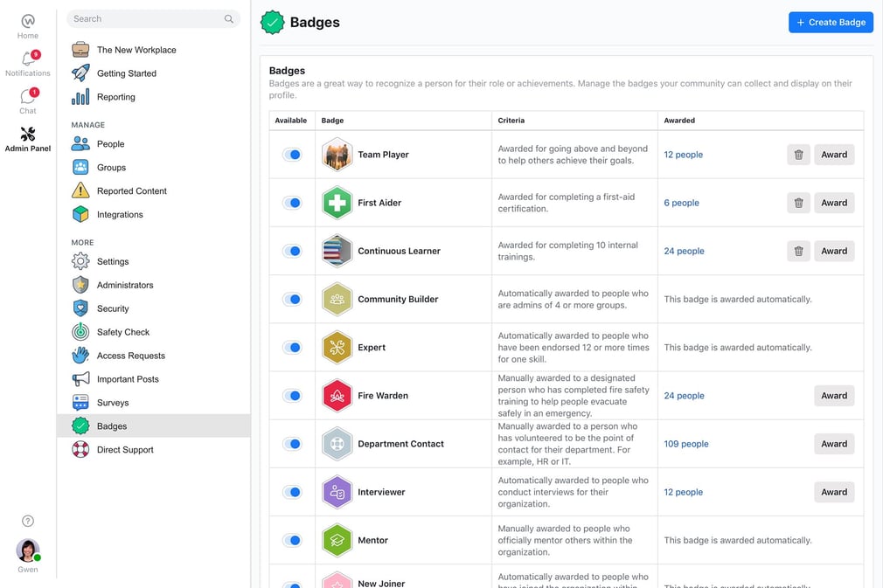Award the Department Contact badge
Viewport: 883px width, 588px height.
point(834,444)
